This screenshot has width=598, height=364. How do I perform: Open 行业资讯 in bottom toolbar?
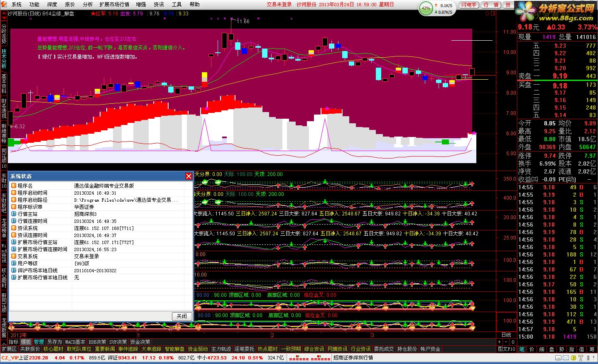click(360, 349)
